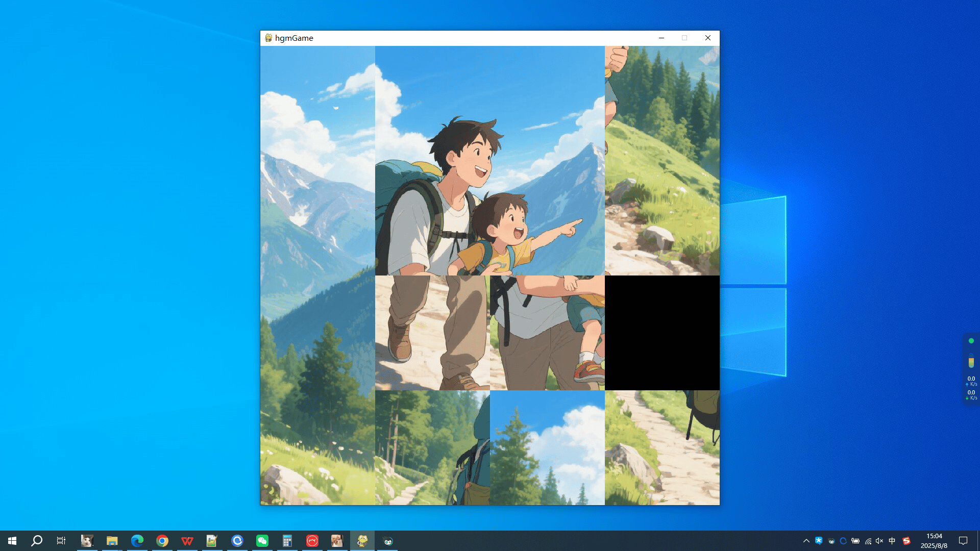Click the puzzle tile with brown trouser legs
Viewport: 980px width, 551px height.
432,333
